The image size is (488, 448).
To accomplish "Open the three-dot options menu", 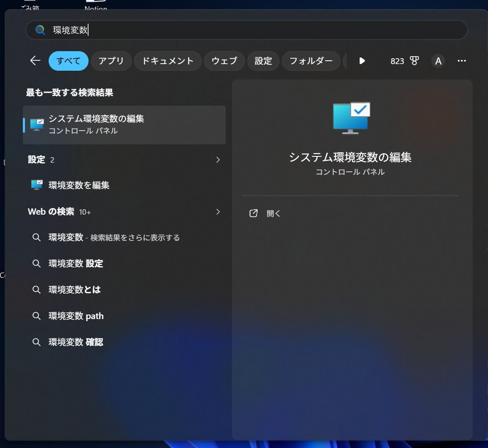I will coord(461,61).
